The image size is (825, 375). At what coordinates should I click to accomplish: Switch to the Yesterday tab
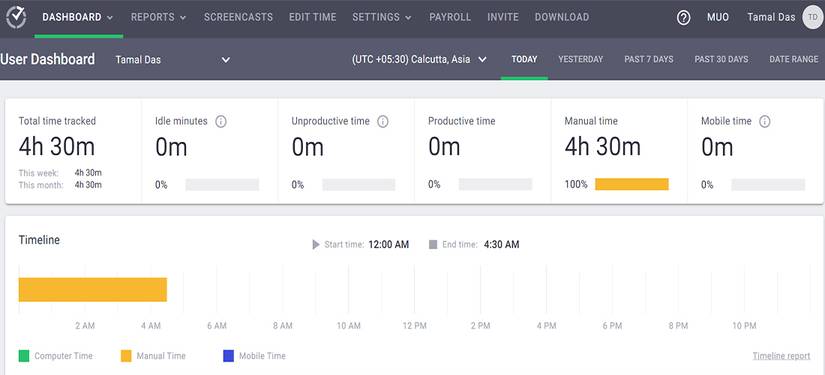point(581,59)
